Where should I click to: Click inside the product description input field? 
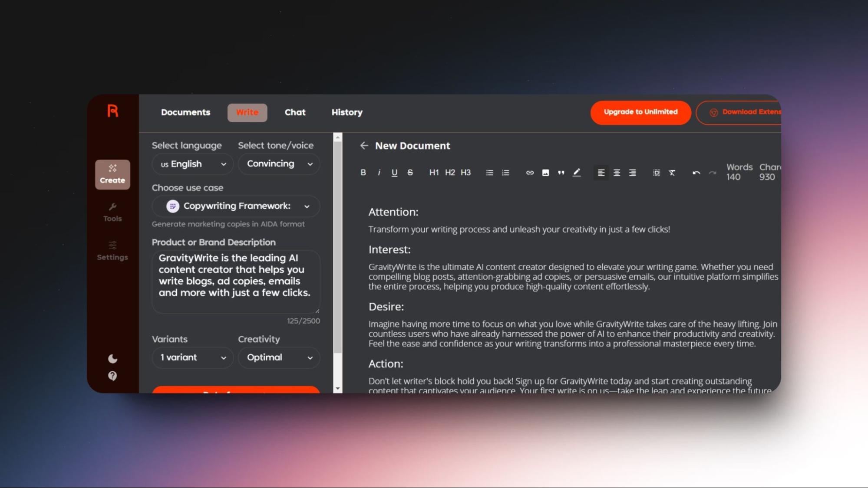pyautogui.click(x=235, y=281)
